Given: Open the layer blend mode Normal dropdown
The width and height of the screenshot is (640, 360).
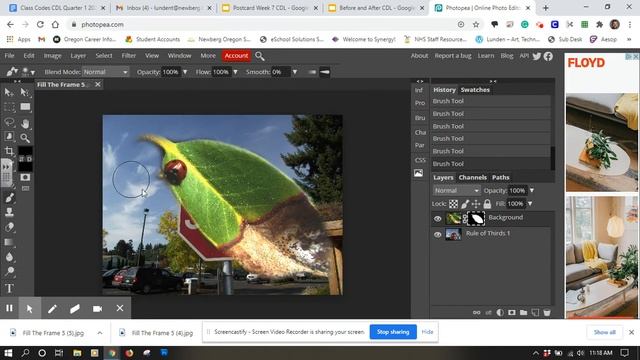Looking at the screenshot, I should 456,191.
